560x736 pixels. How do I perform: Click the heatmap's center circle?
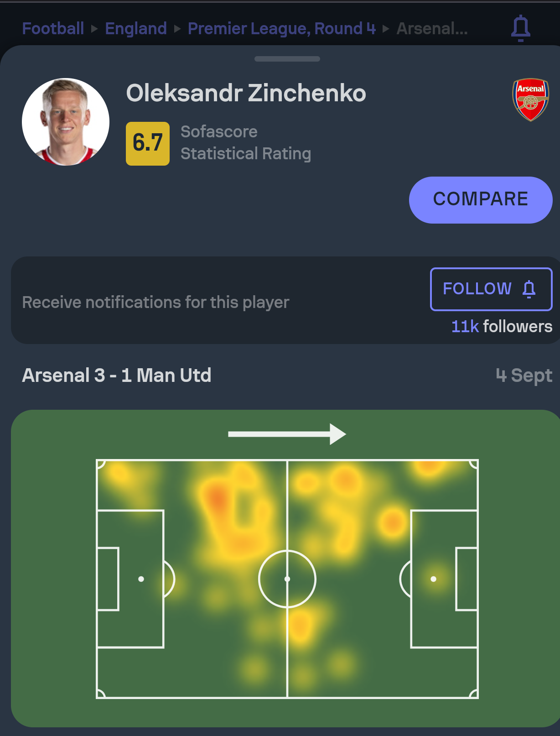coord(287,579)
